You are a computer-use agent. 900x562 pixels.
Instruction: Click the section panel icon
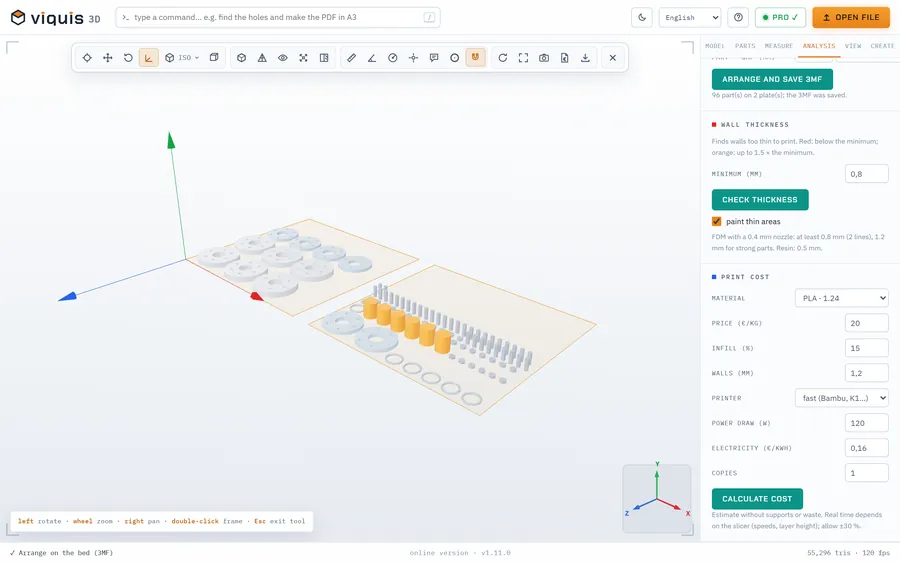324,57
